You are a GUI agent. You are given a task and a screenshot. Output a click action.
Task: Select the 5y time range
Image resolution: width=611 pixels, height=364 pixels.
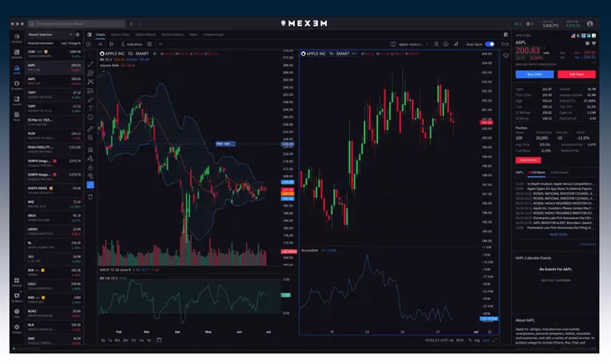[103, 340]
